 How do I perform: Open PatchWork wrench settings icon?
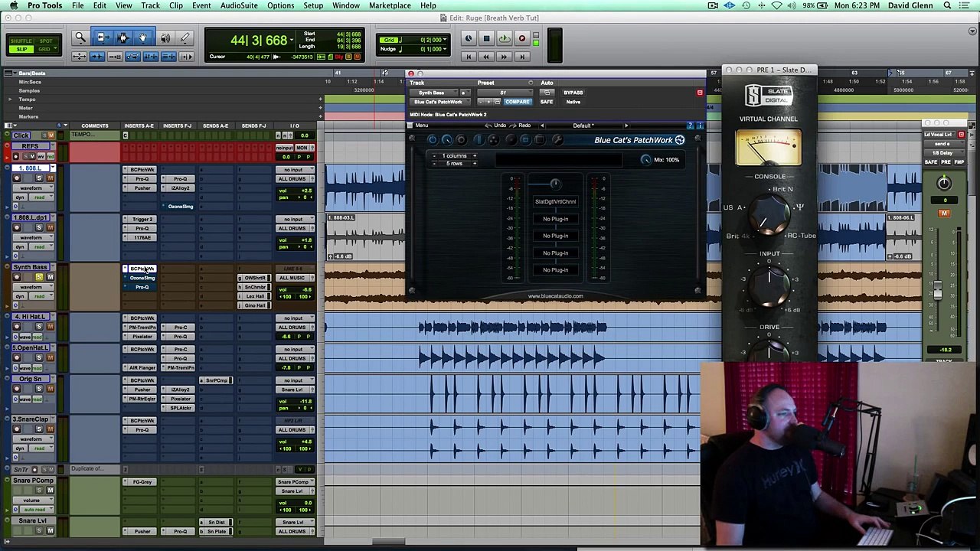(x=557, y=140)
